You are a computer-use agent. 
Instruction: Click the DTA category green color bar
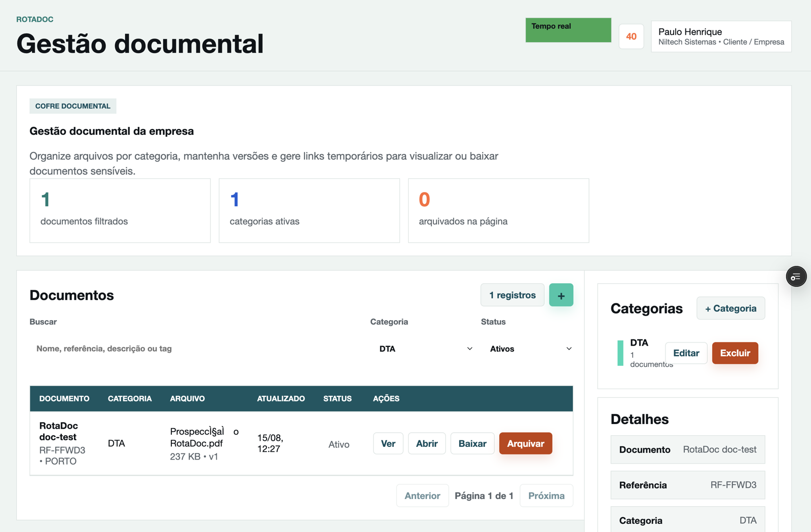click(620, 353)
